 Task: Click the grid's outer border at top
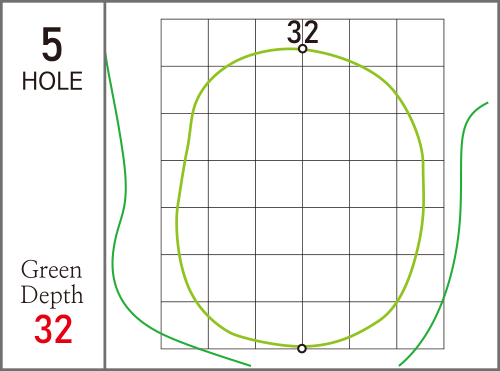pos(303,19)
